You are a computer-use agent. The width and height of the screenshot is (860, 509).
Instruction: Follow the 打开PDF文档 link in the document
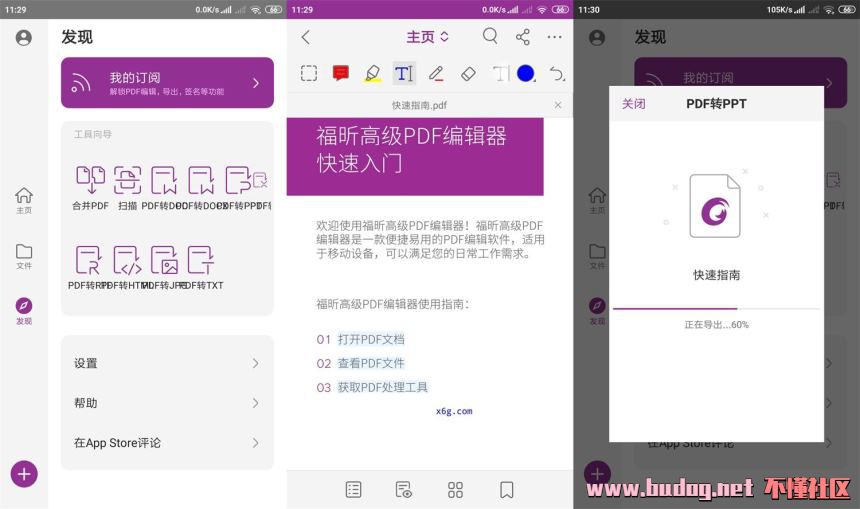370,339
